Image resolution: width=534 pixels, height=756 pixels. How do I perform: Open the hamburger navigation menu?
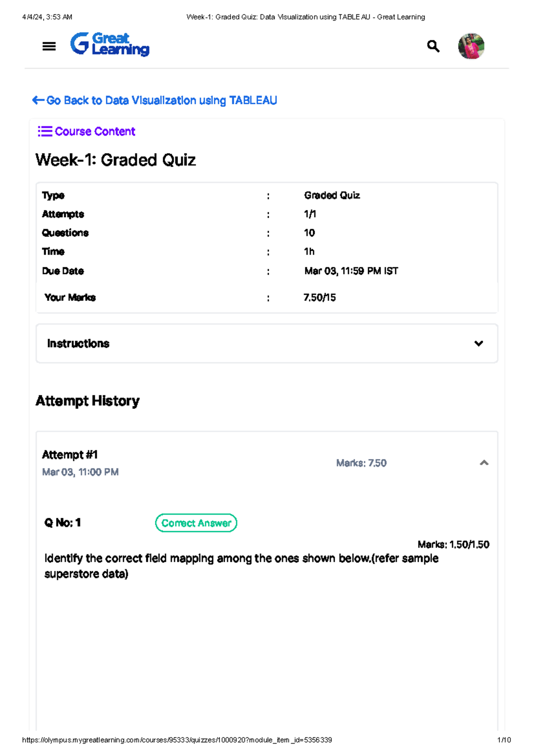click(x=49, y=45)
